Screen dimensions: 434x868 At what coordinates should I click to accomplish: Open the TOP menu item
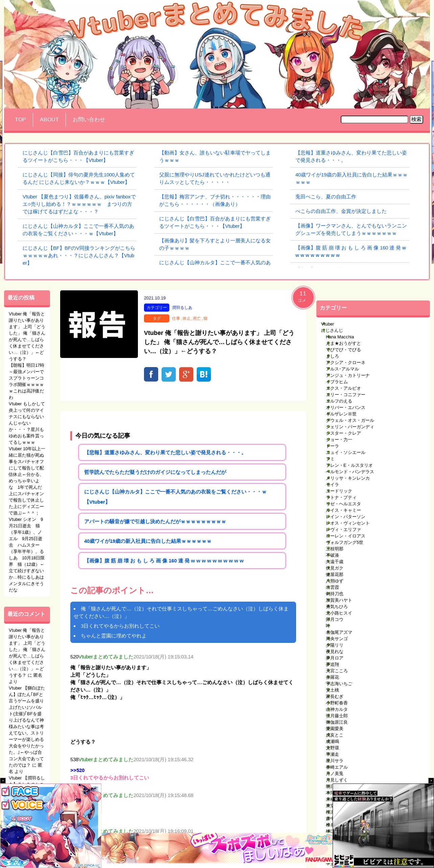(20, 119)
